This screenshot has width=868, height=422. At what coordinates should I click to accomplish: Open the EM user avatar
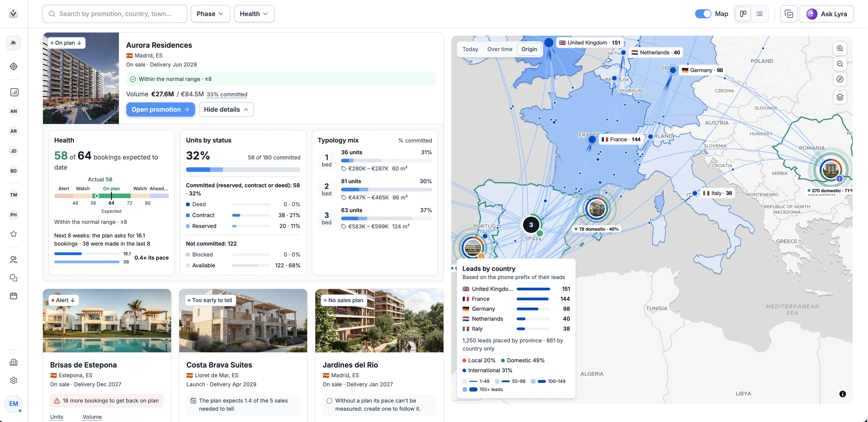tap(13, 404)
